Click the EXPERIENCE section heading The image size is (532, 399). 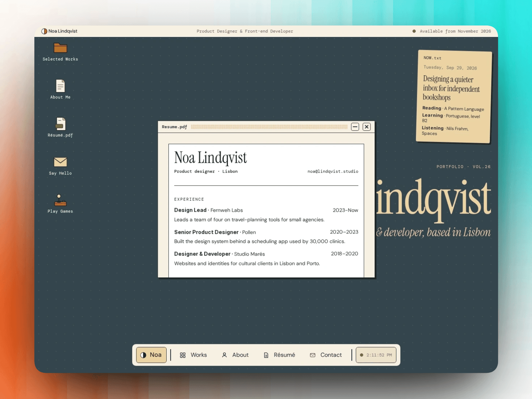tap(189, 199)
